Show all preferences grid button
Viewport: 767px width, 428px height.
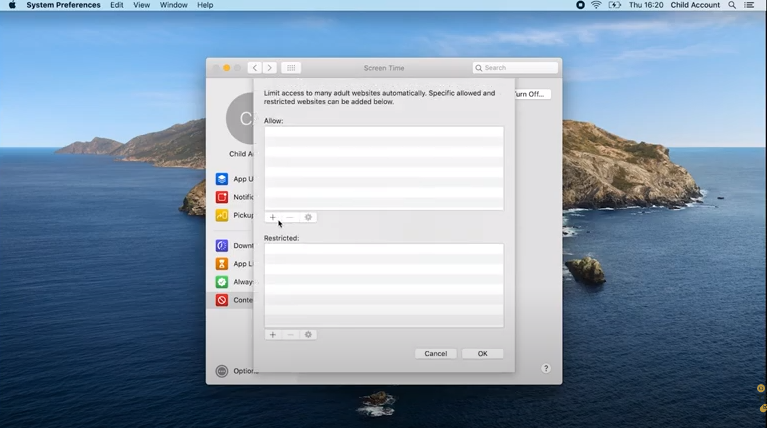tap(291, 68)
